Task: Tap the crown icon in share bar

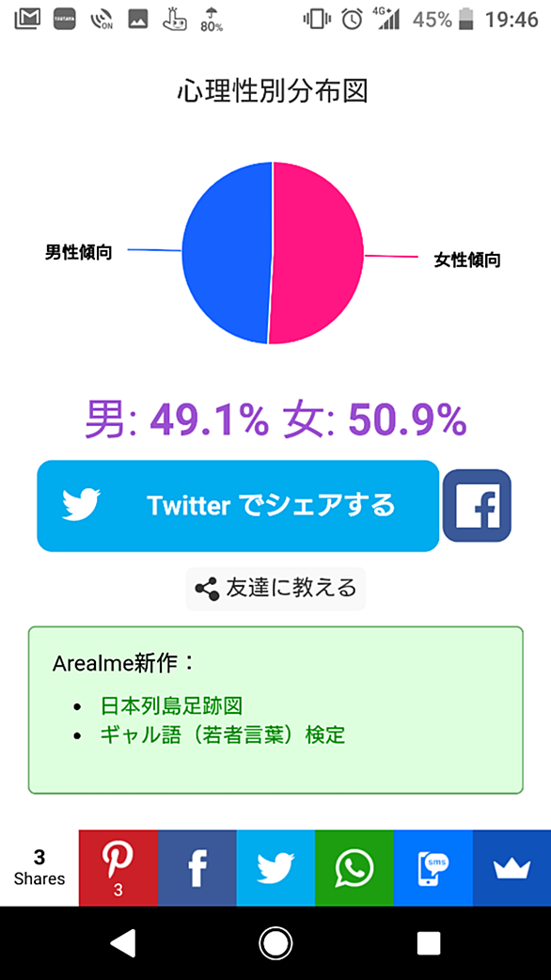Action: coord(512,867)
